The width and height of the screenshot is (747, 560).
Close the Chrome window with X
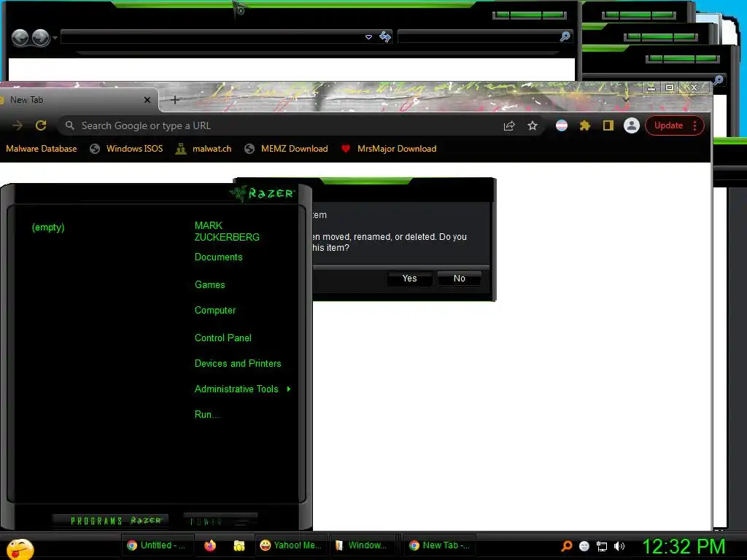[694, 87]
